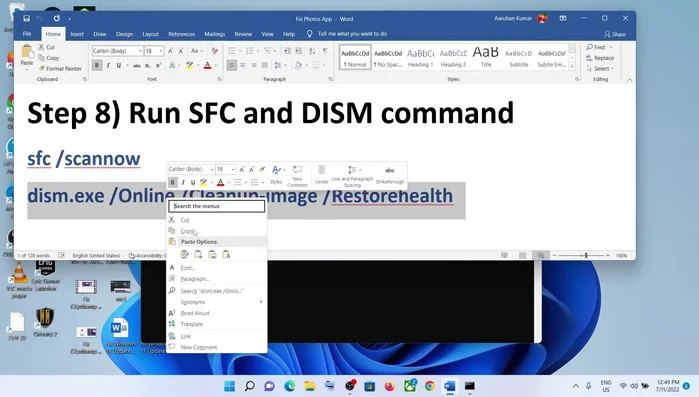699x397 pixels.
Task: Open the ribbon font size dropdown
Action: [x=161, y=51]
